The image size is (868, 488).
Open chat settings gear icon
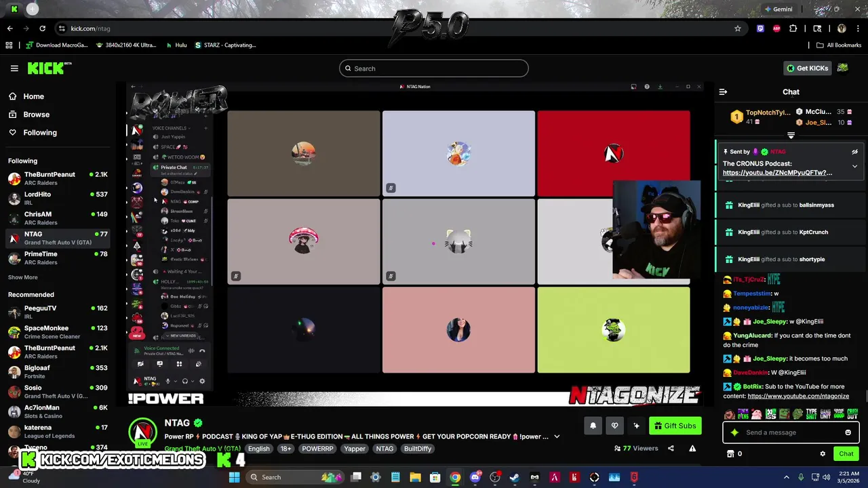click(823, 454)
